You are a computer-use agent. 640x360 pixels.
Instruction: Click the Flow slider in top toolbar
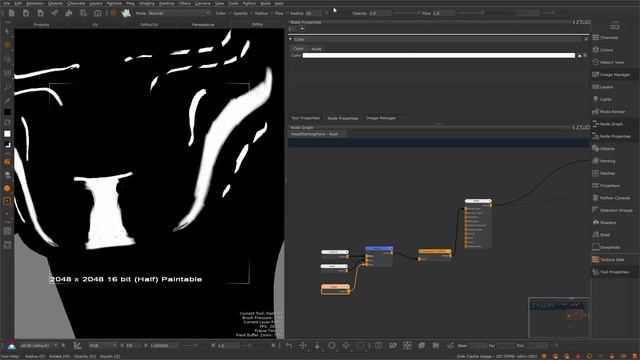click(470, 13)
